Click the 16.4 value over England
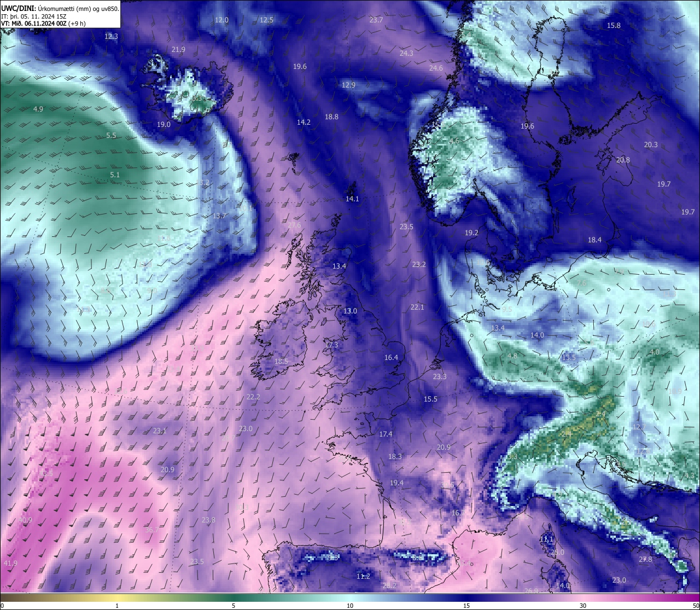This screenshot has width=700, height=610. (391, 357)
